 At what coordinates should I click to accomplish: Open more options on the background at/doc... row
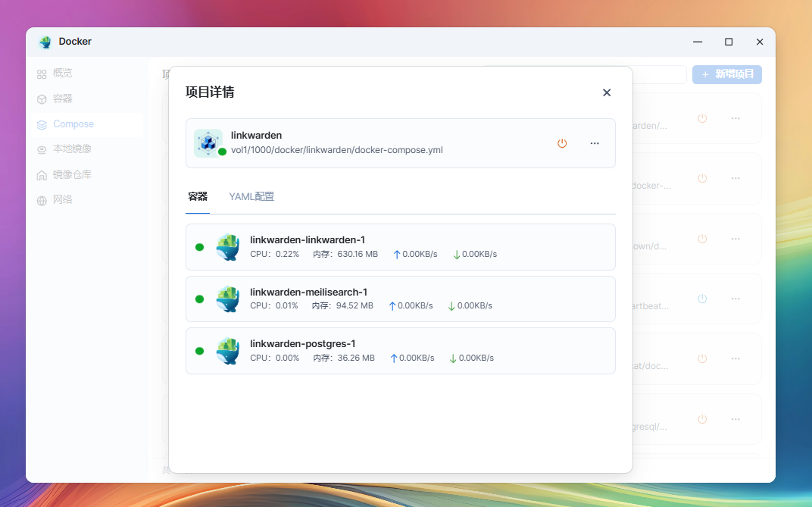(735, 358)
